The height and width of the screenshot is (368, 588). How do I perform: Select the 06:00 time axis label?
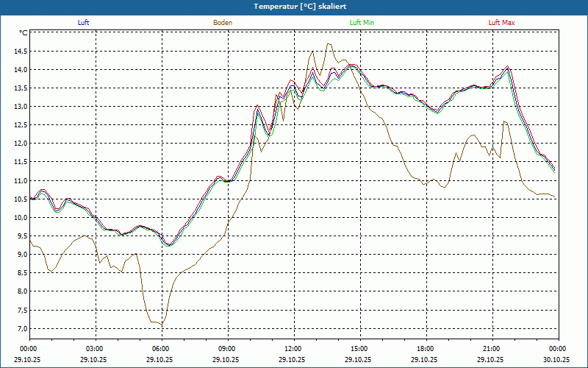pyautogui.click(x=160, y=349)
